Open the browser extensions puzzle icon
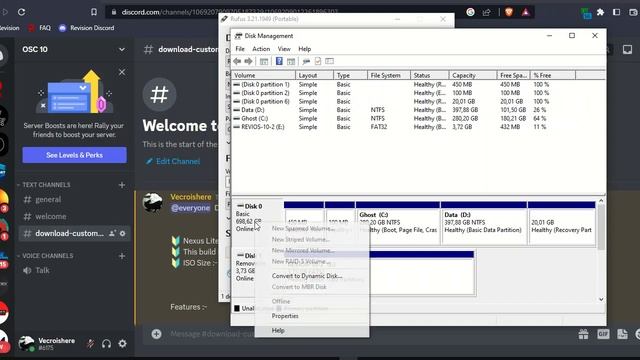Screen dimensions: 640x360 click(x=600, y=12)
